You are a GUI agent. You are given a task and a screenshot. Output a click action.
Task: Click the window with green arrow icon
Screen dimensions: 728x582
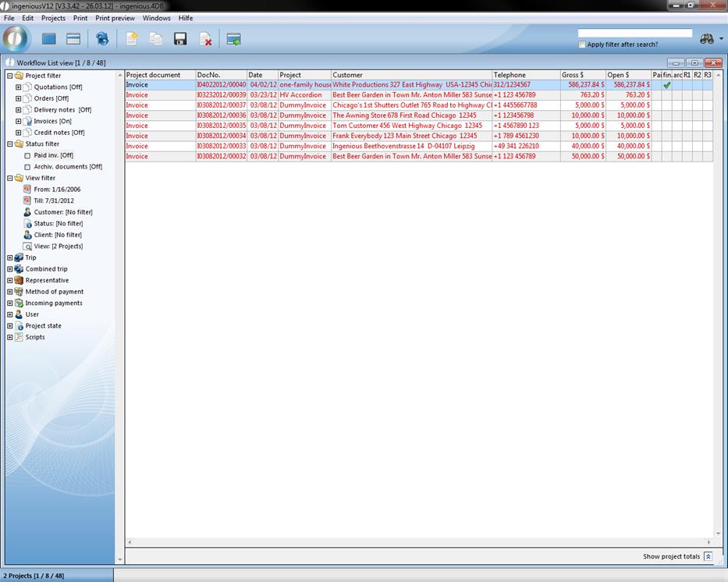coord(233,39)
